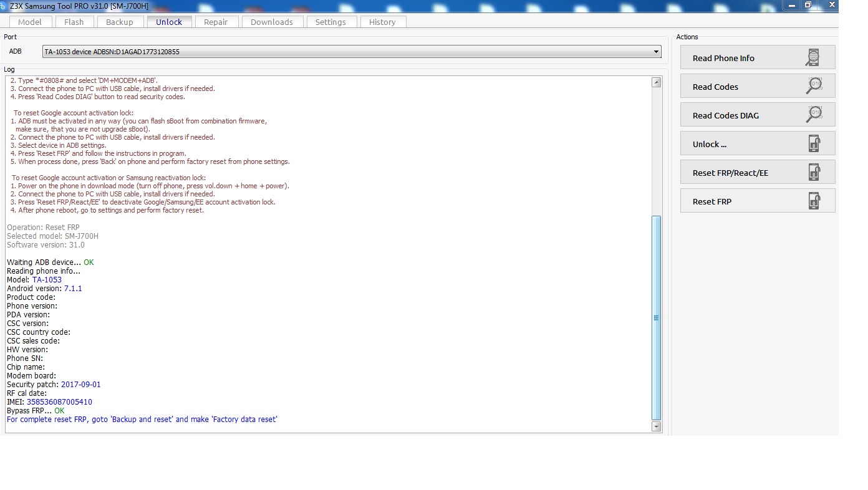This screenshot has height=490, width=868.
Task: Click the line "IMEI: 358536087005410"
Action: pyautogui.click(x=49, y=402)
